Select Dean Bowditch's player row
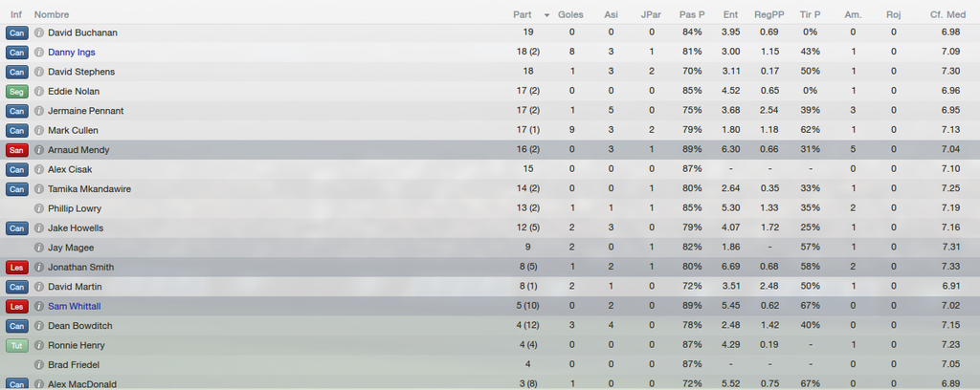 click(490, 326)
